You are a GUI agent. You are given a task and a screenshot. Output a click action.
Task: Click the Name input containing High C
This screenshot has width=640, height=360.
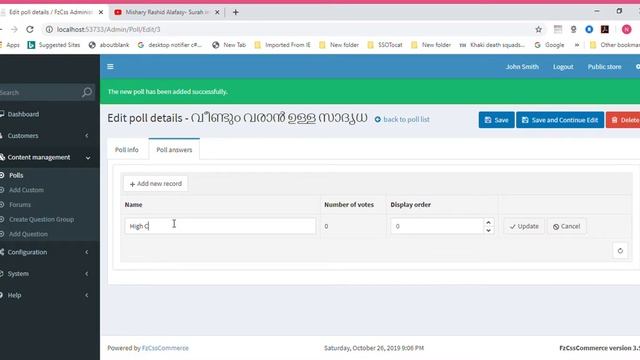point(220,226)
